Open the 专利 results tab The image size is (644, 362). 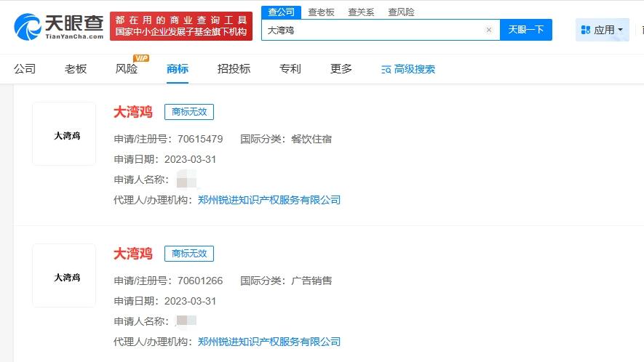[x=290, y=68]
